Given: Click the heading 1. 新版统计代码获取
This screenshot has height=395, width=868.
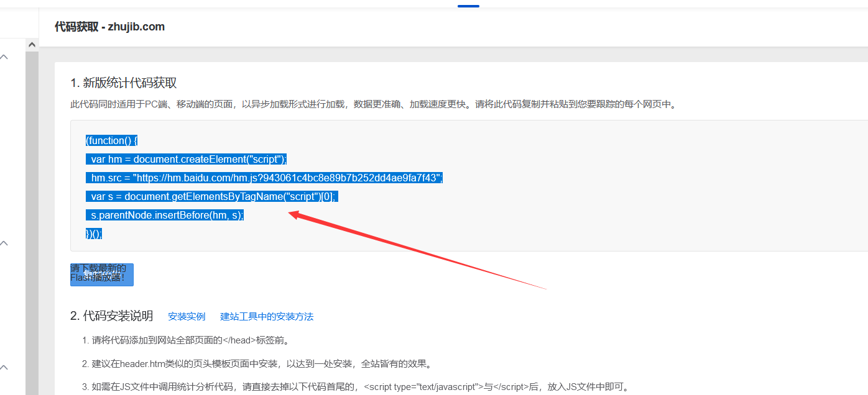Looking at the screenshot, I should [124, 83].
